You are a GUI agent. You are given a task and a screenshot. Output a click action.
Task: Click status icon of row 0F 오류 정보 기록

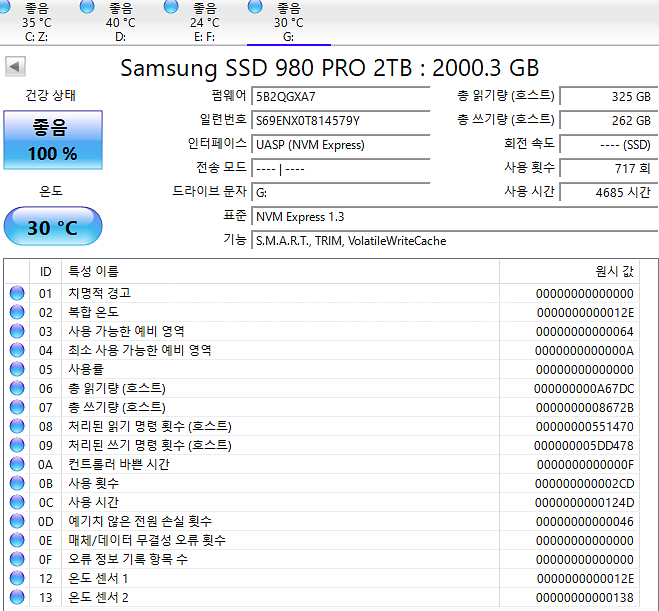(x=17, y=559)
